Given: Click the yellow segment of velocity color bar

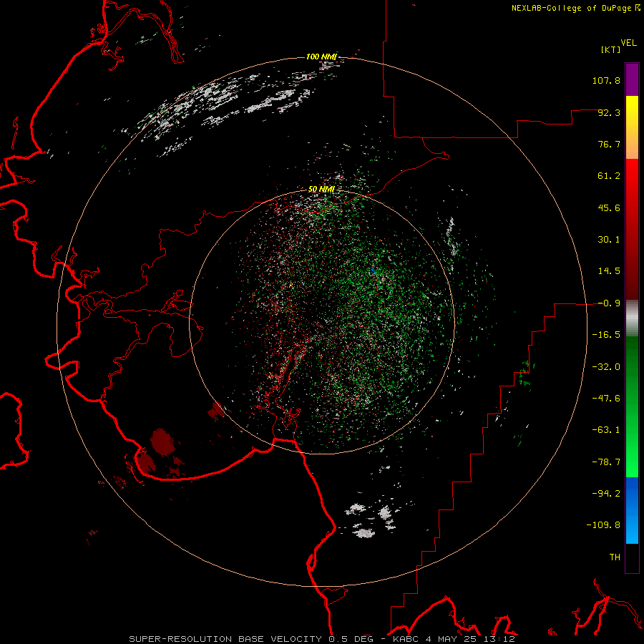Looking at the screenshot, I should [x=632, y=127].
